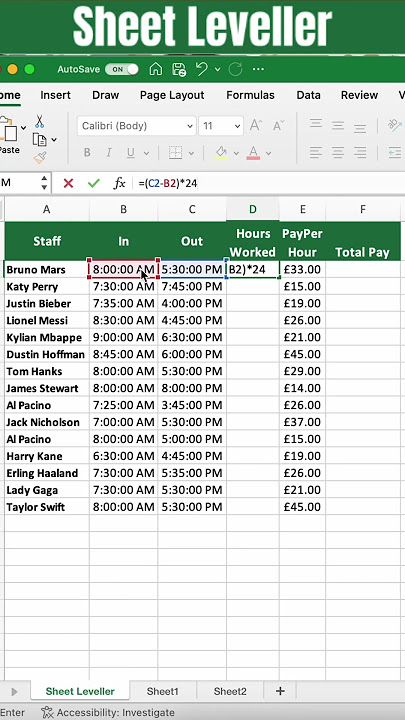
Task: Toggle Underline formatting
Action: [x=131, y=153]
